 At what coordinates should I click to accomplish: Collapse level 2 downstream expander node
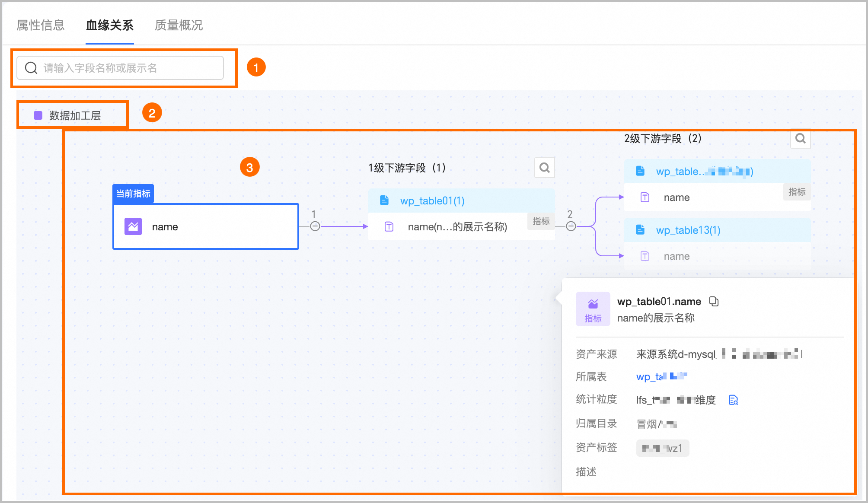coord(571,226)
